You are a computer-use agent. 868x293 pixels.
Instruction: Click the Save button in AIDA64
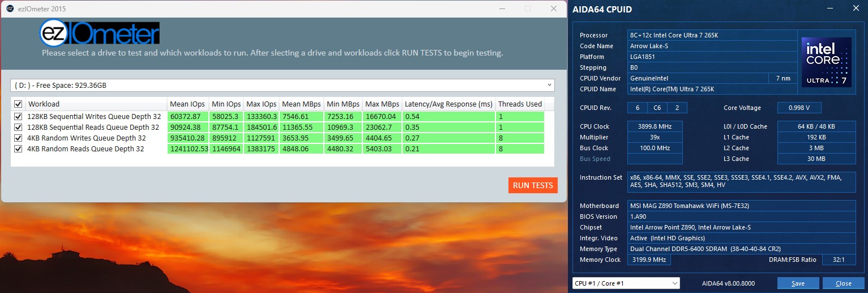tap(798, 283)
